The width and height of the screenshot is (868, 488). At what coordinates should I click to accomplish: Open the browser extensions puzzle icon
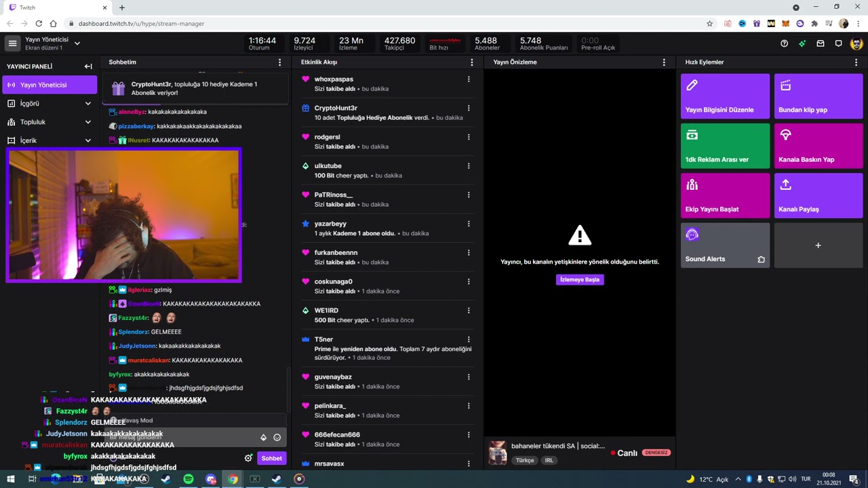(814, 24)
